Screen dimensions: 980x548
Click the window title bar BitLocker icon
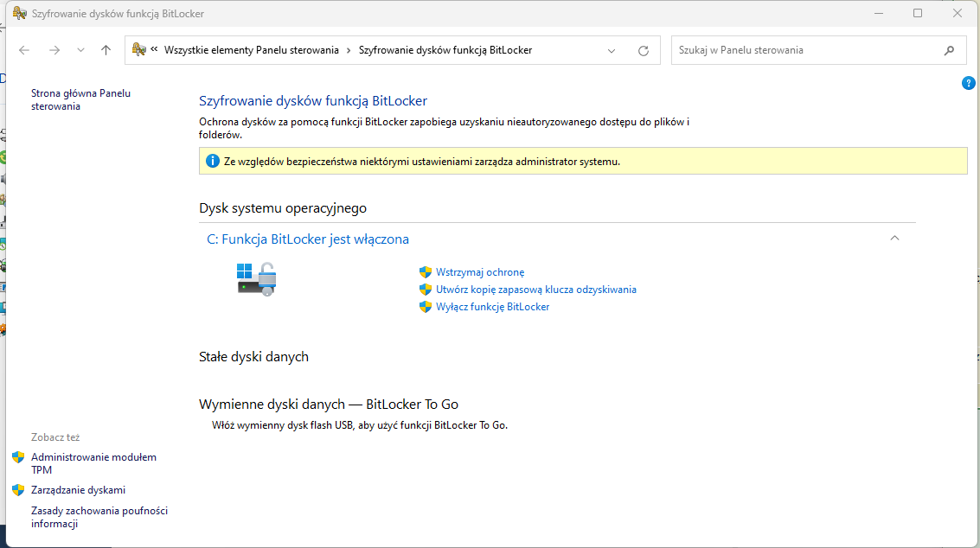pos(20,13)
